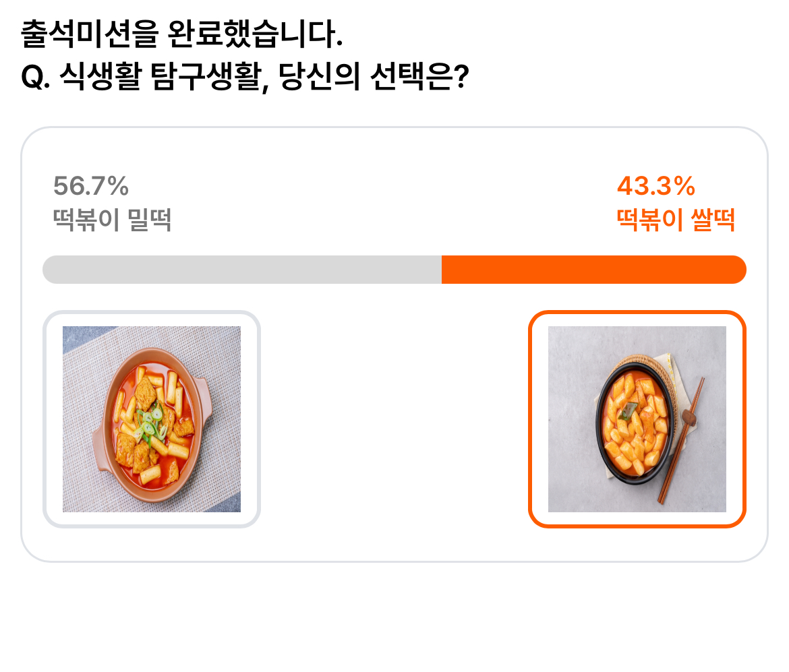Click the orange portion of the results bar
This screenshot has height=672, width=789.
(593, 270)
